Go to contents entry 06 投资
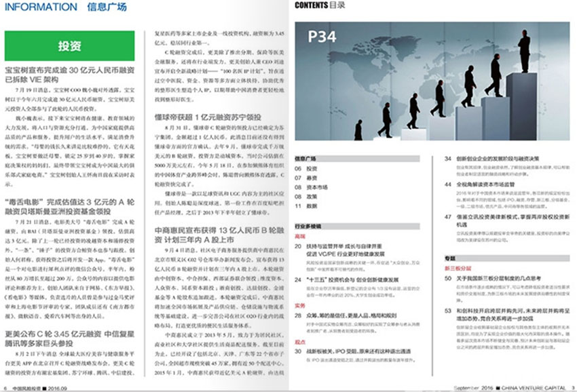Viewport: 577px width, 392px height. tap(311, 168)
